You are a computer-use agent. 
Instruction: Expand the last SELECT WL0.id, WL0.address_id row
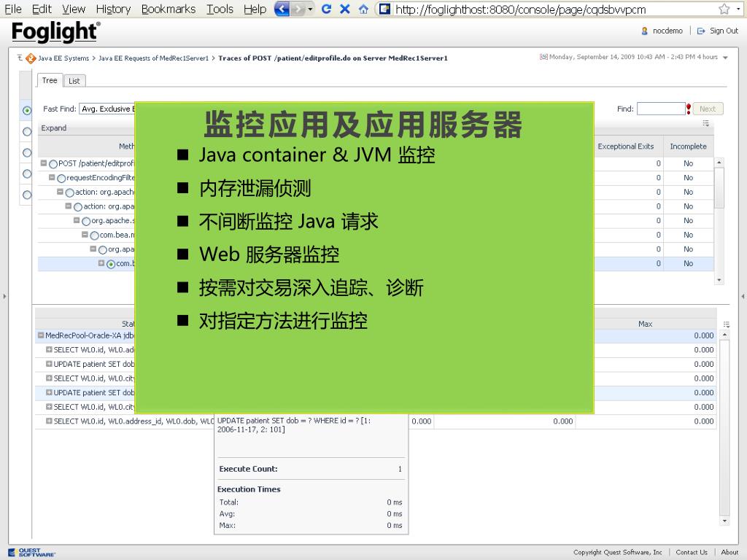tap(49, 421)
